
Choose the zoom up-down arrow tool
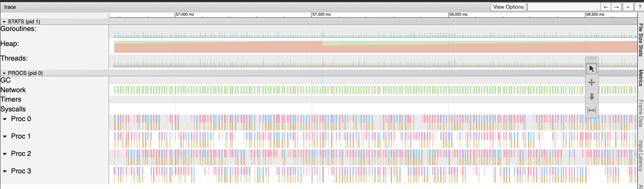click(592, 96)
